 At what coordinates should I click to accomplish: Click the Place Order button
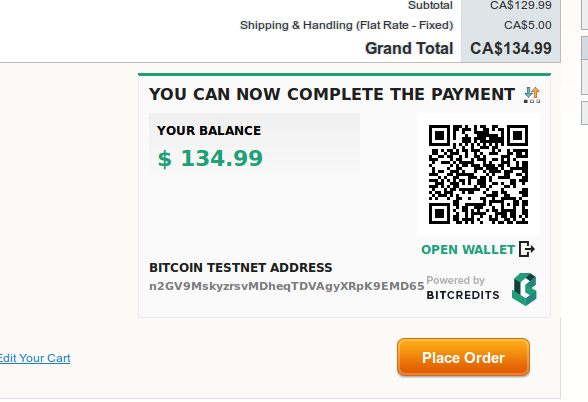[x=464, y=357]
